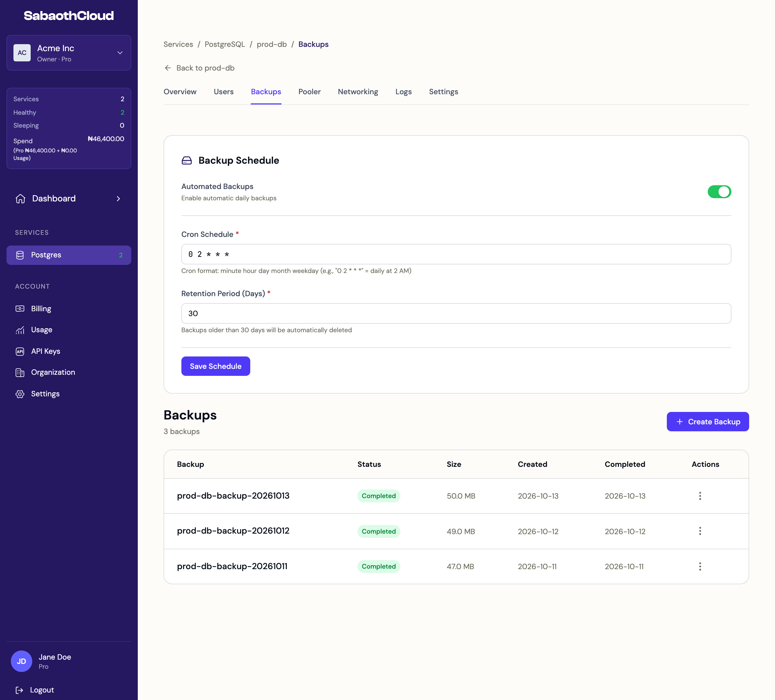Open prod-db breadcrumb link
This screenshot has width=775, height=700.
(x=272, y=44)
